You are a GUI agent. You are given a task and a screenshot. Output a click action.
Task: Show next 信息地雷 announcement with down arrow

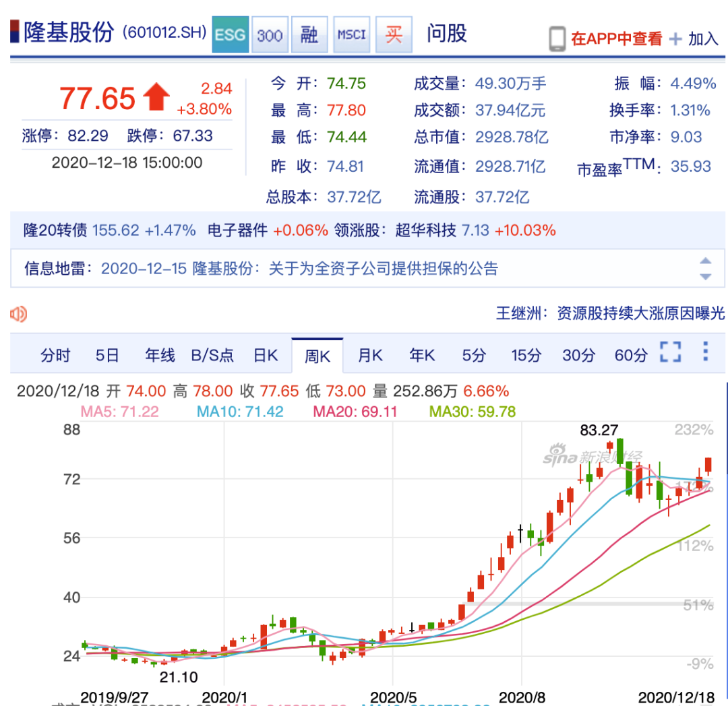click(705, 276)
